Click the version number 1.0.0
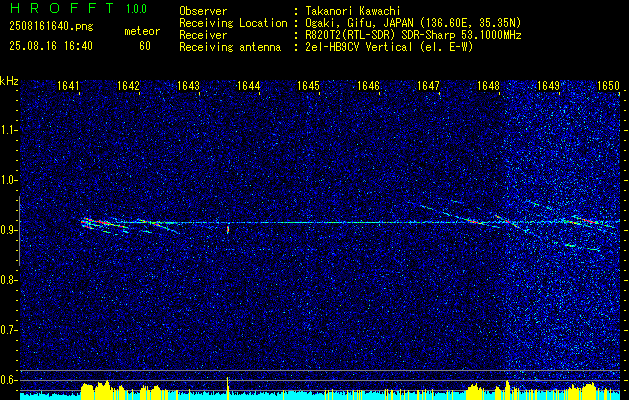Viewport: 629px width, 400px height. tap(136, 8)
